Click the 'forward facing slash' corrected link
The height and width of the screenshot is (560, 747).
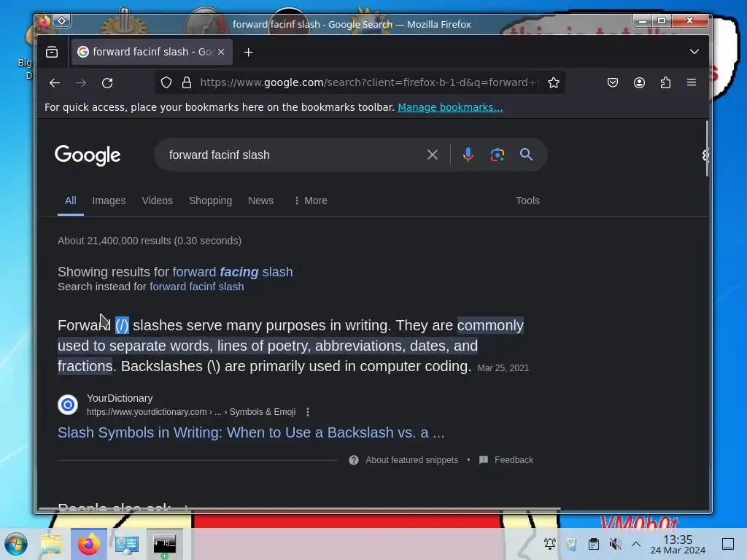[x=233, y=272]
